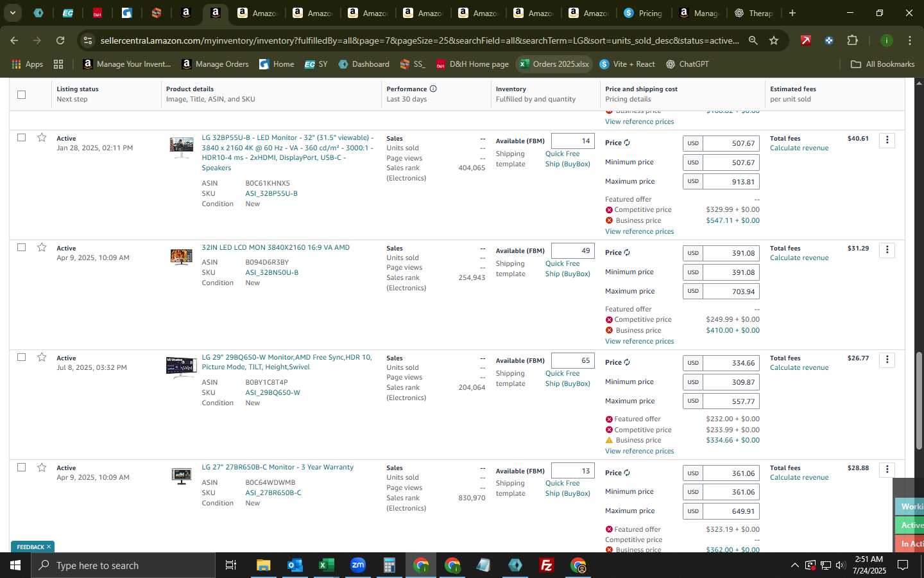This screenshot has height=578, width=924.
Task: Star the LG 29" 29BQ650-W listing
Action: tap(42, 357)
